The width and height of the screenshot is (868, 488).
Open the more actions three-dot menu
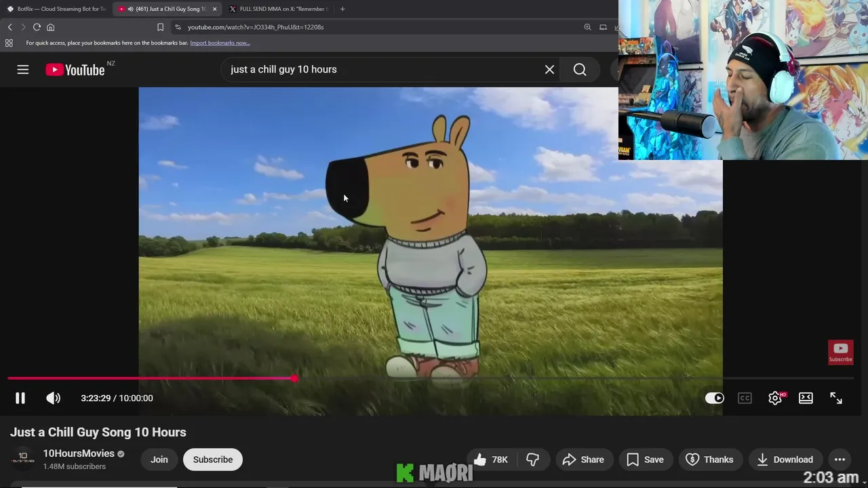(840, 459)
